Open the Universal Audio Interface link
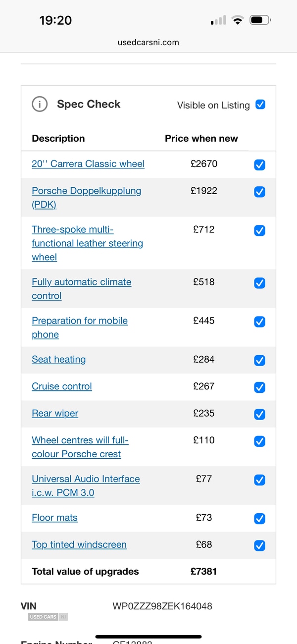 click(x=86, y=485)
